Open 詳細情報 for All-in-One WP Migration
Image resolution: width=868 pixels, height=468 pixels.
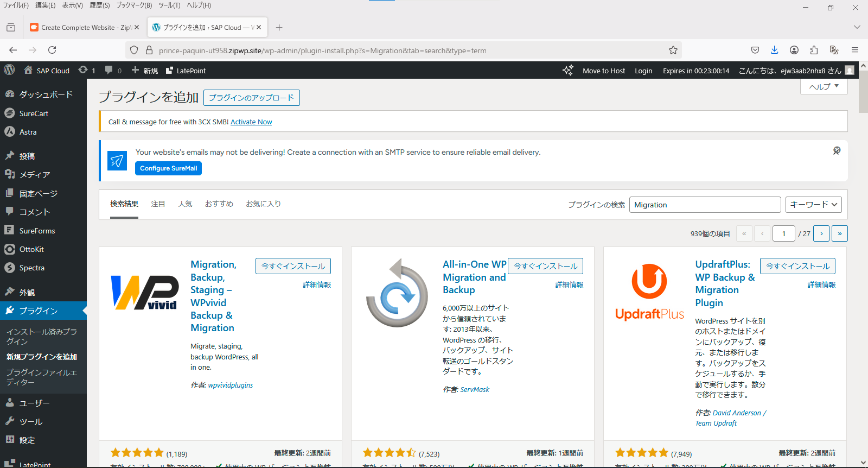(569, 284)
